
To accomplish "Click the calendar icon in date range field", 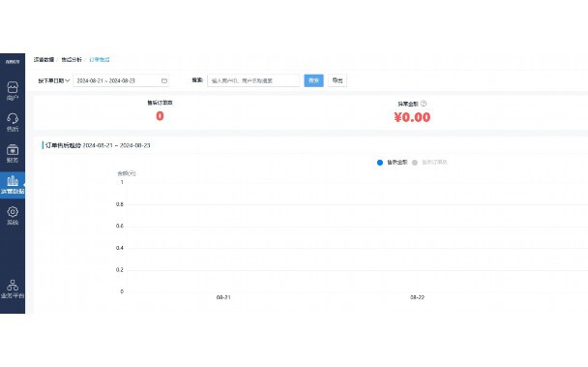I will click(x=164, y=80).
